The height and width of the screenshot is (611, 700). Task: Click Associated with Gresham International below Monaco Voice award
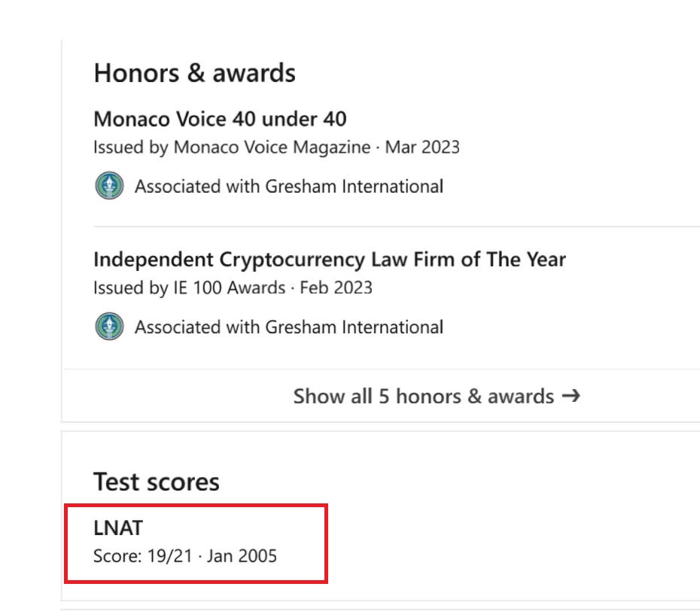click(289, 187)
